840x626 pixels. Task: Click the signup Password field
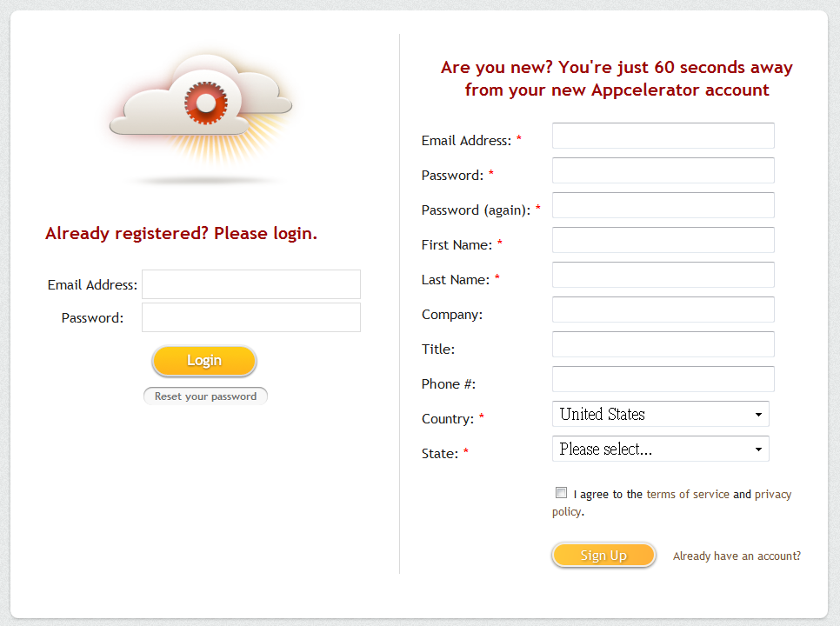click(663, 170)
